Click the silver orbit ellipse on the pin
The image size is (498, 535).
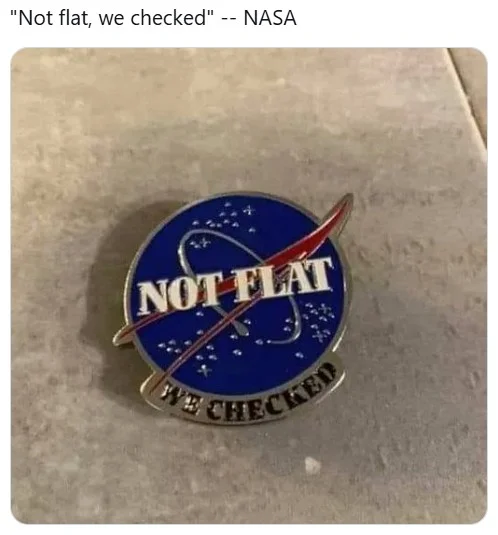tap(239, 287)
